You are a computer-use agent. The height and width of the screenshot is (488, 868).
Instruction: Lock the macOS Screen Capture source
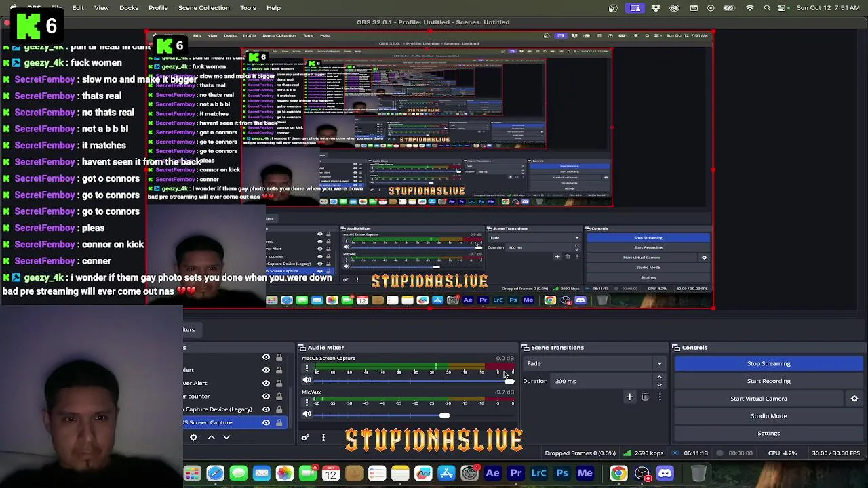click(x=279, y=422)
